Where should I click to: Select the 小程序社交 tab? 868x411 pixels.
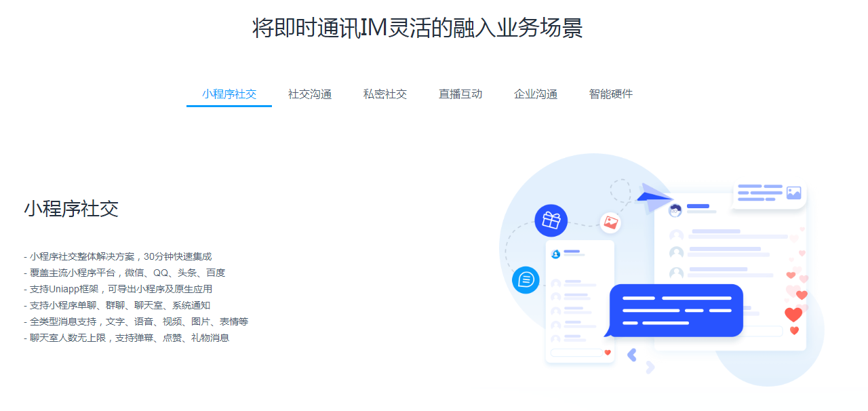pyautogui.click(x=229, y=94)
